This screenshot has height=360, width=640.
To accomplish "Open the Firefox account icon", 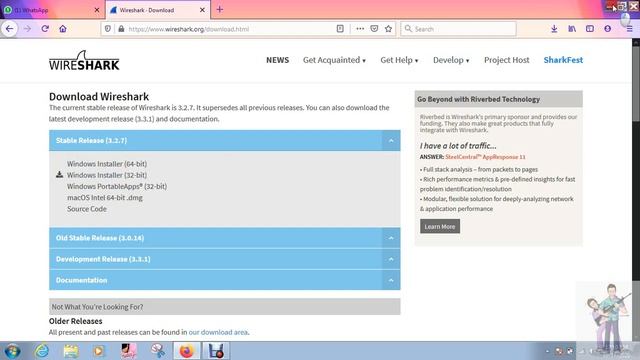I will tap(608, 29).
